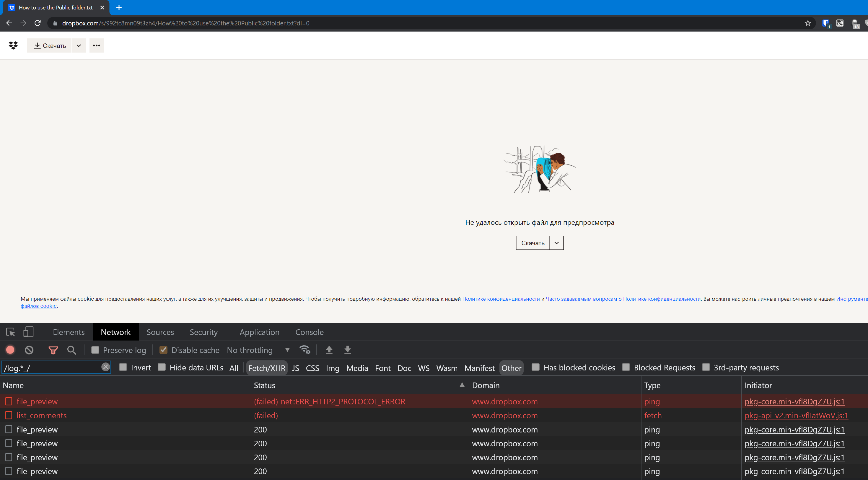Open the Политике конфиденциальности link

(500, 299)
